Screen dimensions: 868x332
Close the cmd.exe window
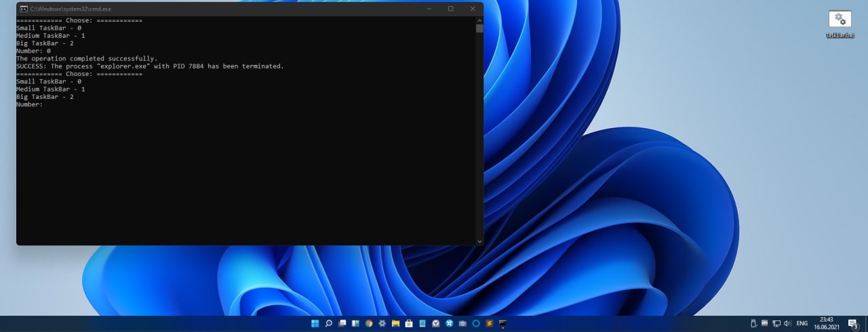pos(473,9)
